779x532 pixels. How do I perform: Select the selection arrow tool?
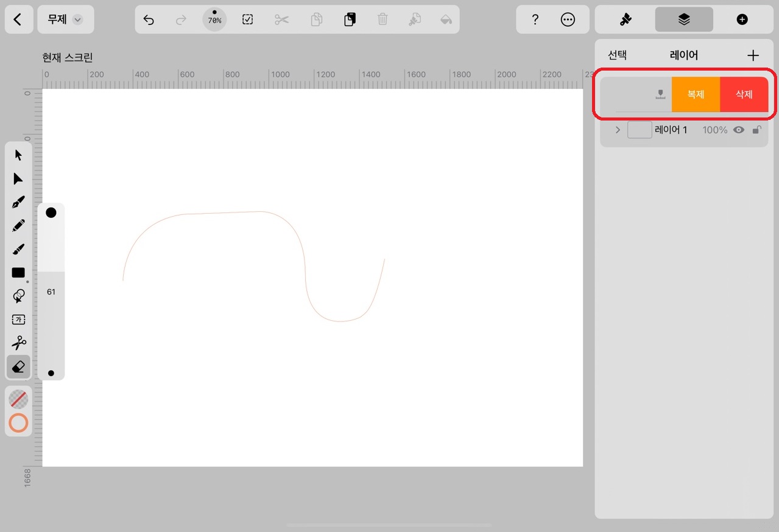(18, 155)
